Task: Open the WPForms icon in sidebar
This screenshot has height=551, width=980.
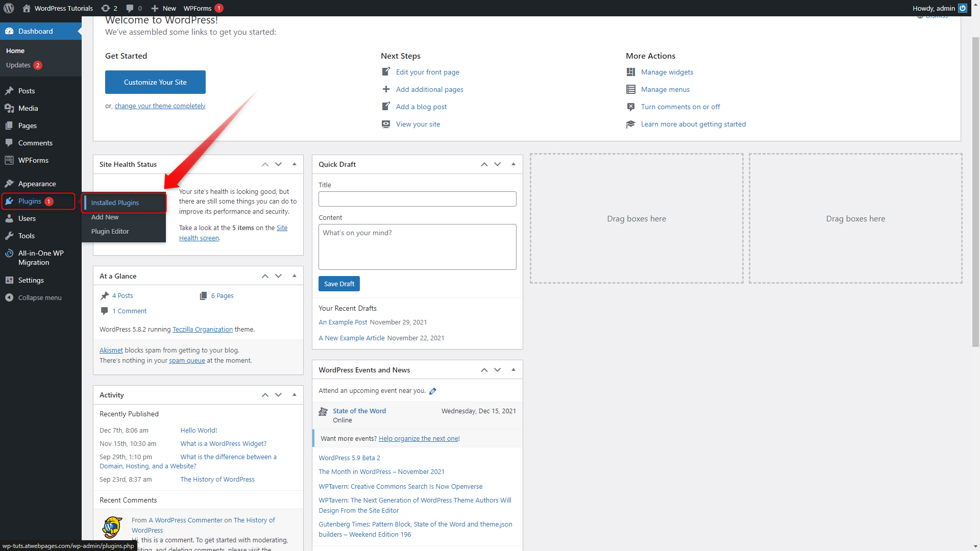Action: [x=9, y=160]
